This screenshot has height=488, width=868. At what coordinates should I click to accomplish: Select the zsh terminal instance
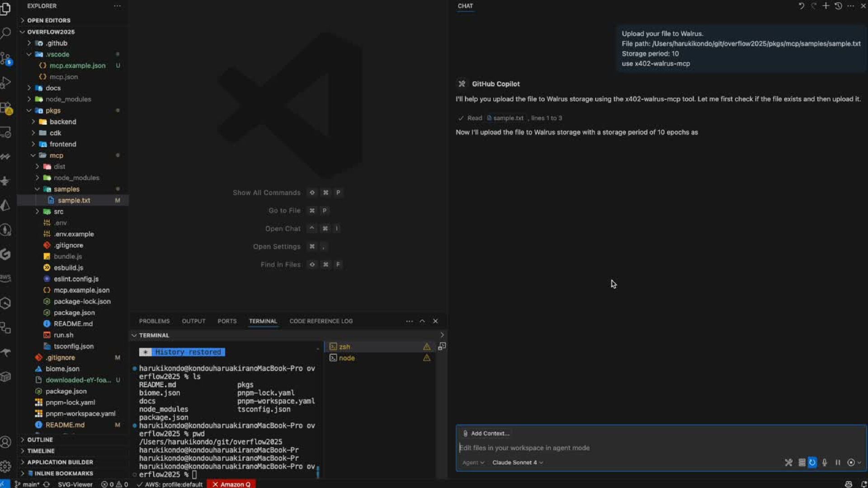pyautogui.click(x=380, y=347)
